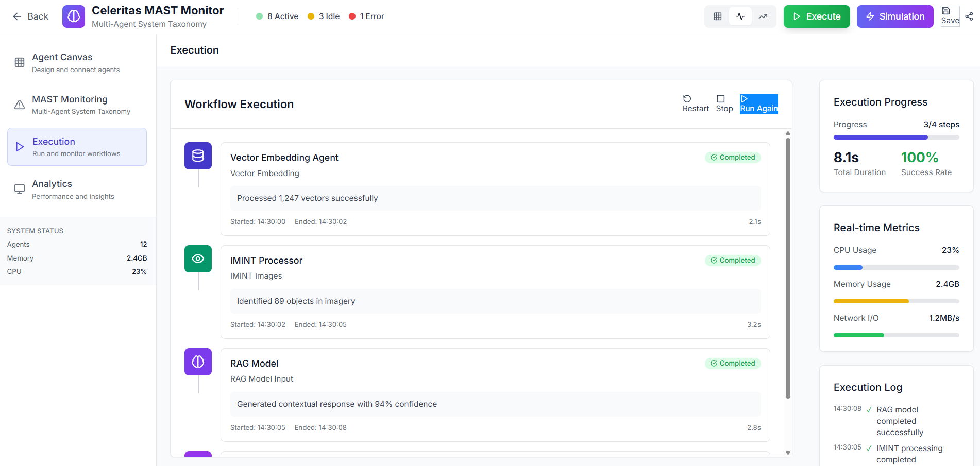Click the '100%' success rate value
Viewport: 980px width, 466px height.
tap(920, 157)
